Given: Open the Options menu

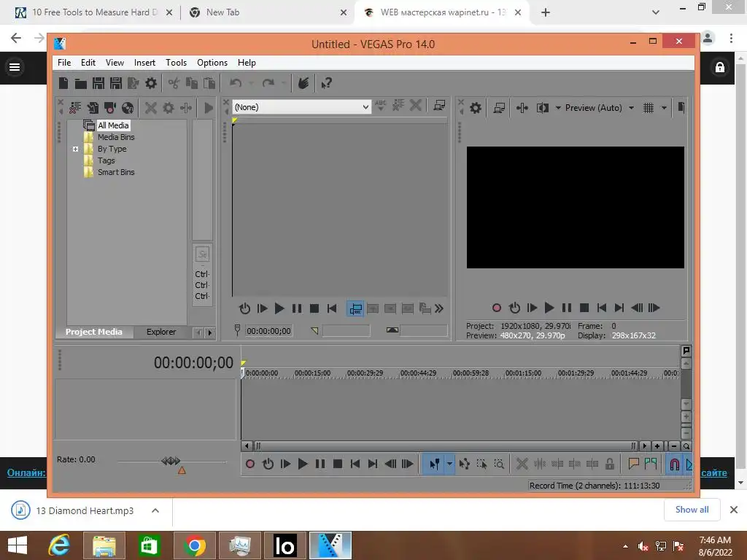Looking at the screenshot, I should click(x=212, y=63).
